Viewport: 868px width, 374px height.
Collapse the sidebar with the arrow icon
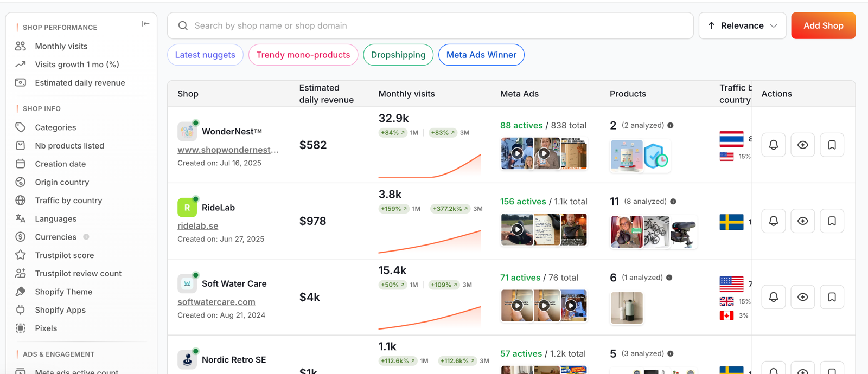pyautogui.click(x=145, y=24)
